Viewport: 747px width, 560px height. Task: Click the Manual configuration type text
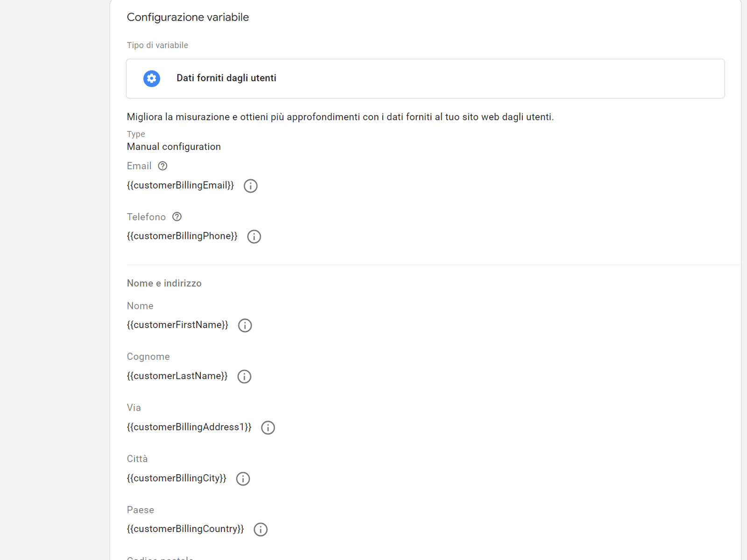(174, 147)
